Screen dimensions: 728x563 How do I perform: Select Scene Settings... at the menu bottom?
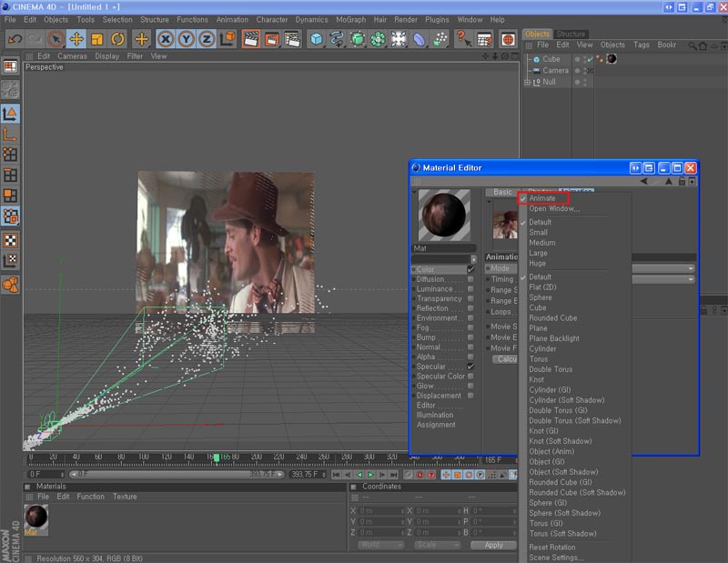click(x=556, y=558)
